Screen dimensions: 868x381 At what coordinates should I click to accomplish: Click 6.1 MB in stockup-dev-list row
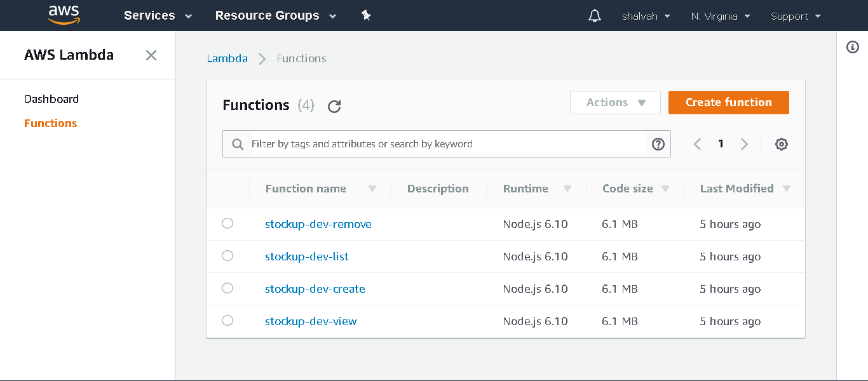[620, 257]
